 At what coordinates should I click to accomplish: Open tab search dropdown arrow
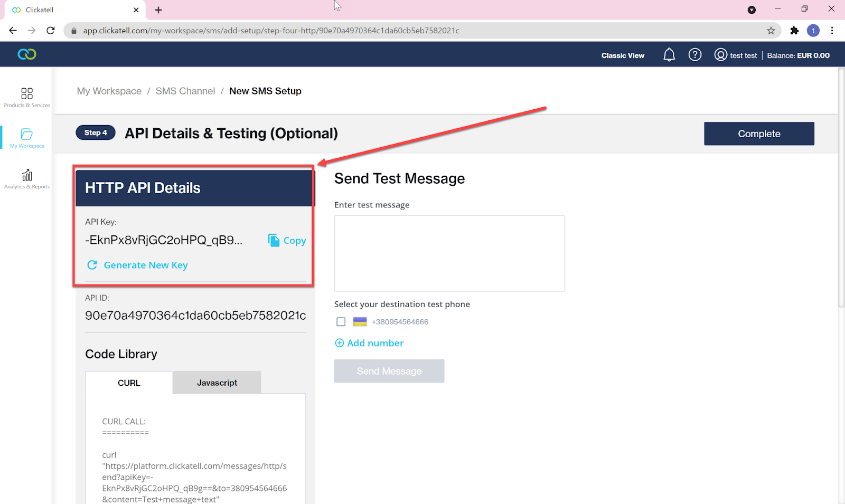tap(752, 10)
